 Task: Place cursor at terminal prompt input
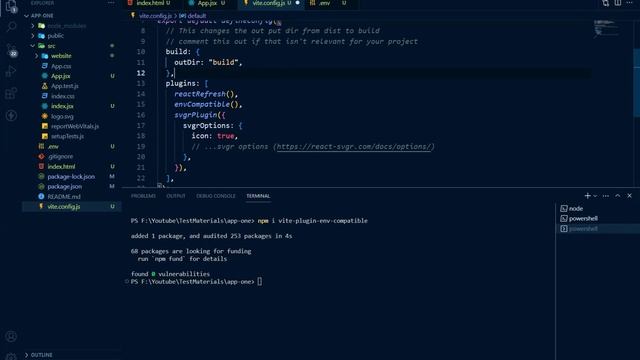click(260, 282)
